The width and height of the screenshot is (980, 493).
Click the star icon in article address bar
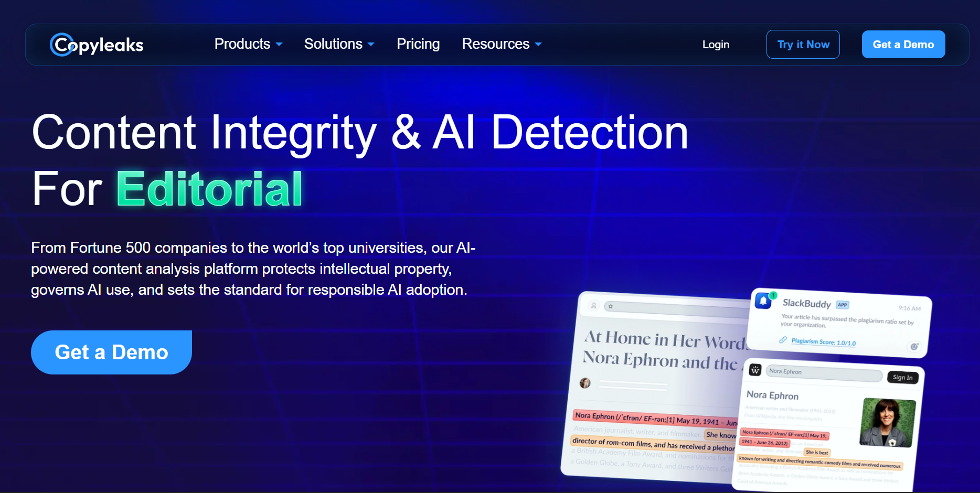coord(611,306)
